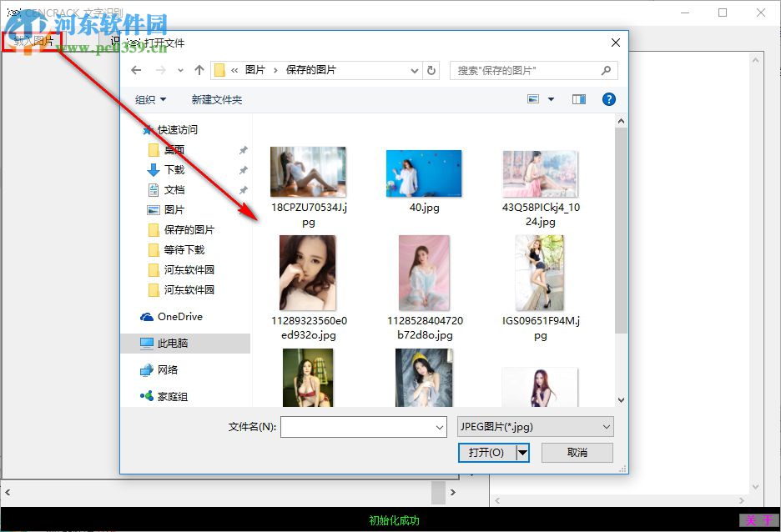The width and height of the screenshot is (781, 532).
Task: Select the 40.jpg image thumbnail
Action: [x=423, y=173]
